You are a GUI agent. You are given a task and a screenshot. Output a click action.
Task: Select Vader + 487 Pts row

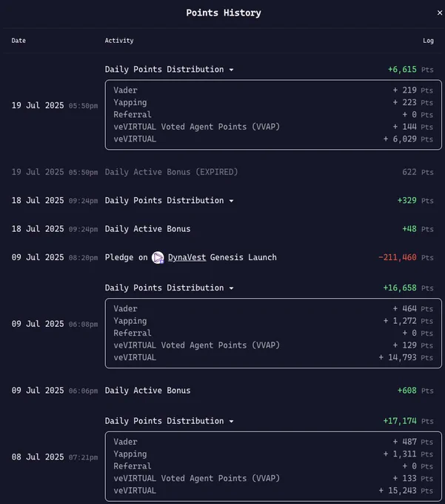point(273,442)
